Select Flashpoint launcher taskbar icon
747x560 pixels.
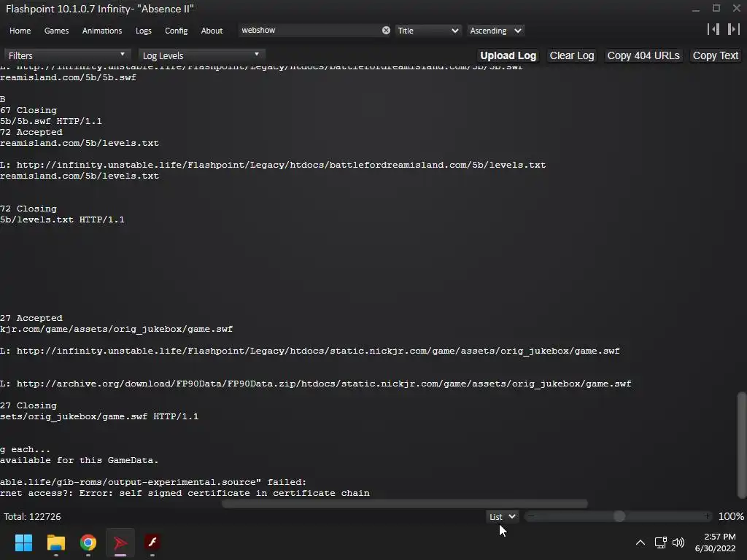click(x=120, y=542)
